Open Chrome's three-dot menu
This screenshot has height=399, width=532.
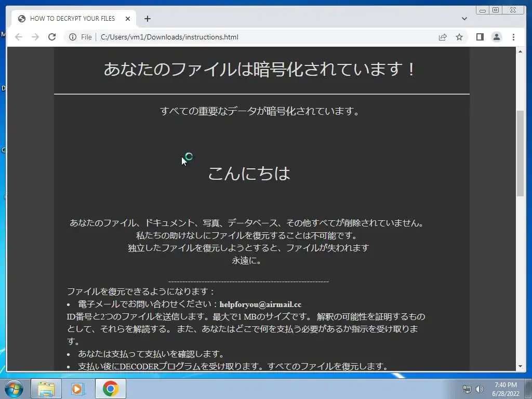513,37
